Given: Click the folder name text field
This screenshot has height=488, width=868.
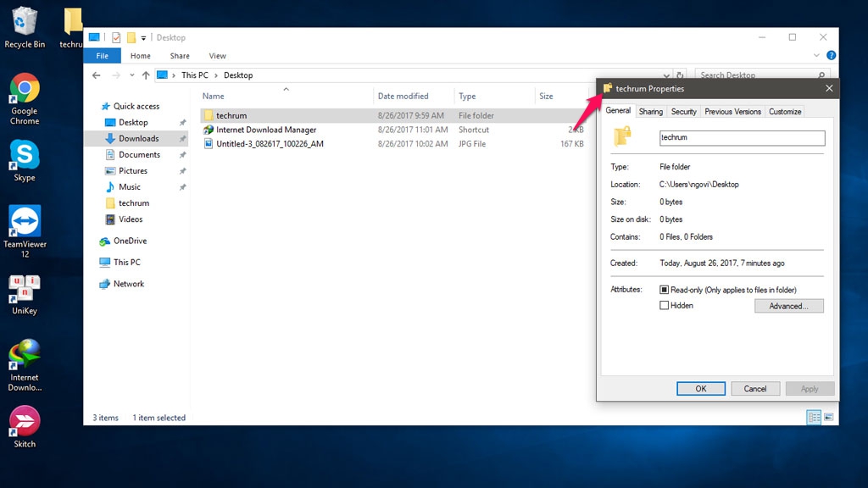Looking at the screenshot, I should coord(742,137).
